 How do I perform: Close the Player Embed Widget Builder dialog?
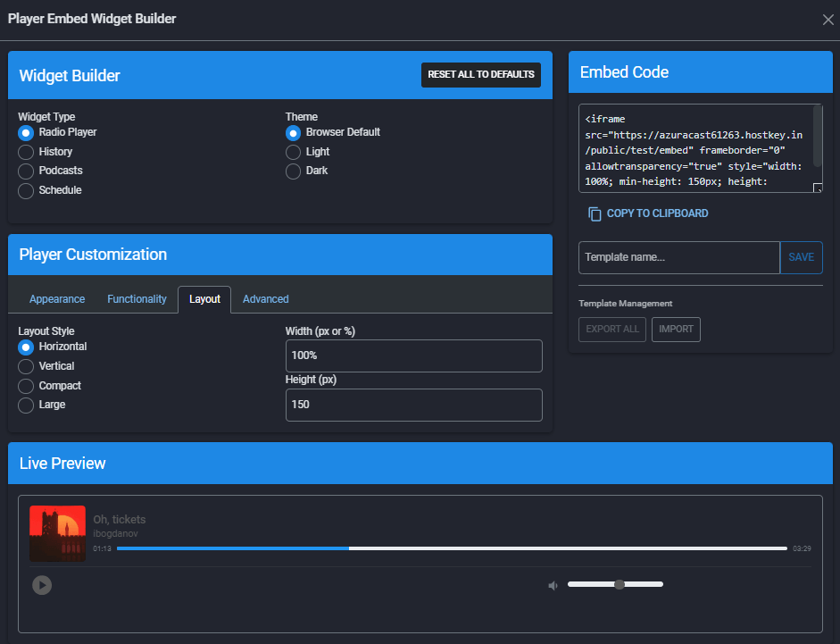[828, 20]
